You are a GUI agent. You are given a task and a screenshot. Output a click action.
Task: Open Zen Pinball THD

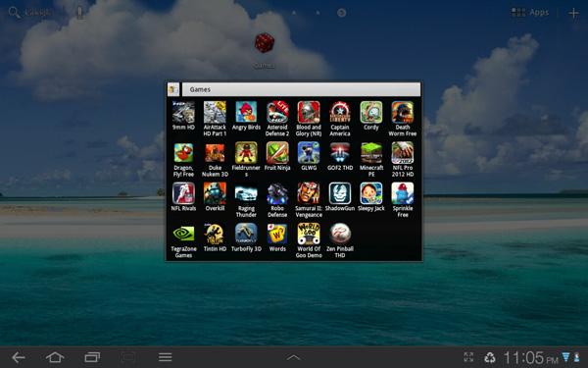coord(340,240)
